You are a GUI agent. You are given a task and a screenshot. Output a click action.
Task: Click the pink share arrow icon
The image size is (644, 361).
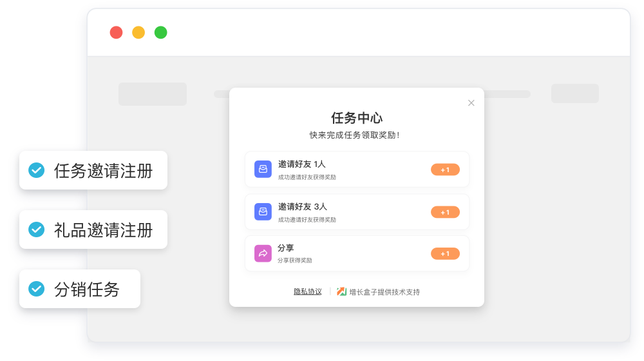point(263,253)
